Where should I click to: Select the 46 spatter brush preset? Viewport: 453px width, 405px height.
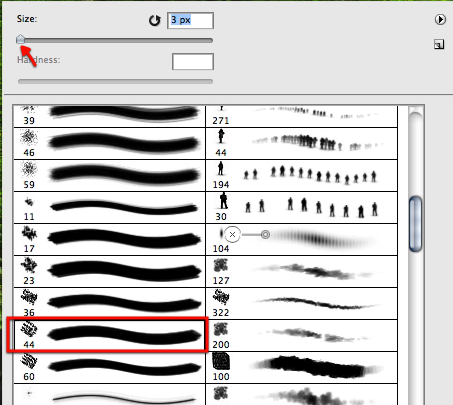[109, 143]
